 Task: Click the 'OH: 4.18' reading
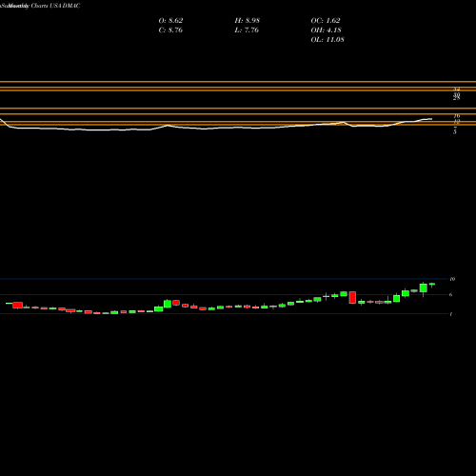point(326,30)
